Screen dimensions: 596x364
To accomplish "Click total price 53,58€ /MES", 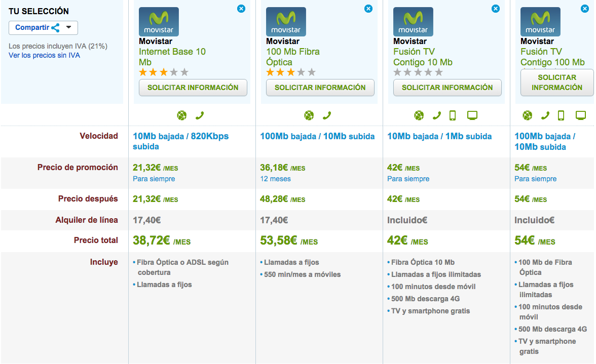I will pos(289,240).
